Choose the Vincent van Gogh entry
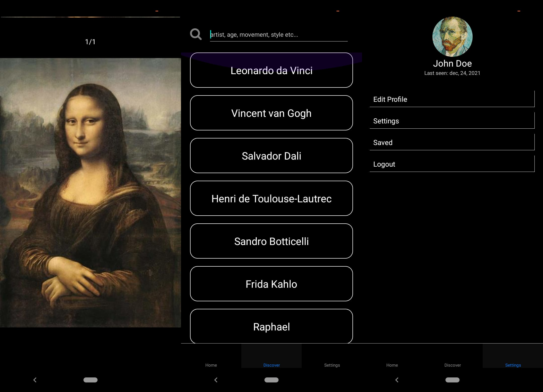This screenshot has height=392, width=543. (x=271, y=113)
